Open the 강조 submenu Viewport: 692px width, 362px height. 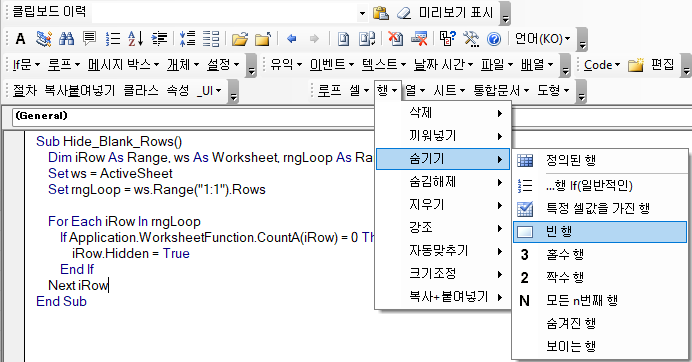(x=443, y=227)
